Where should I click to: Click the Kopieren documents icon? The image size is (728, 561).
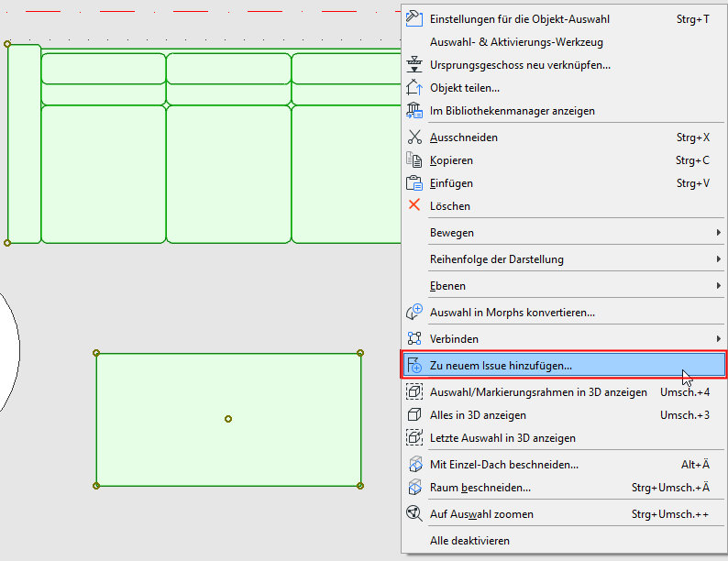[x=414, y=160]
